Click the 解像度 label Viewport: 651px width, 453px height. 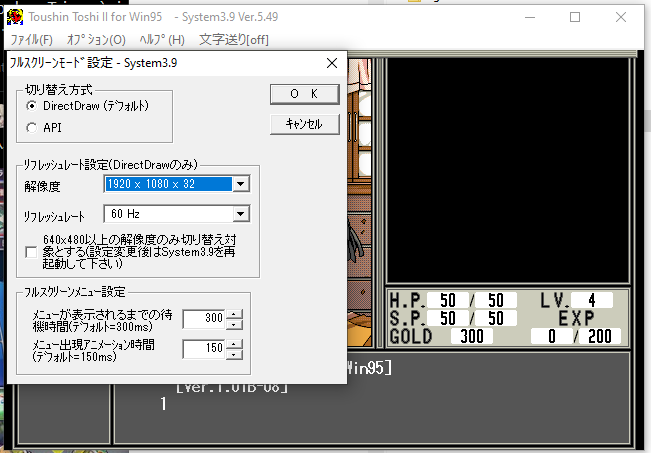point(42,187)
